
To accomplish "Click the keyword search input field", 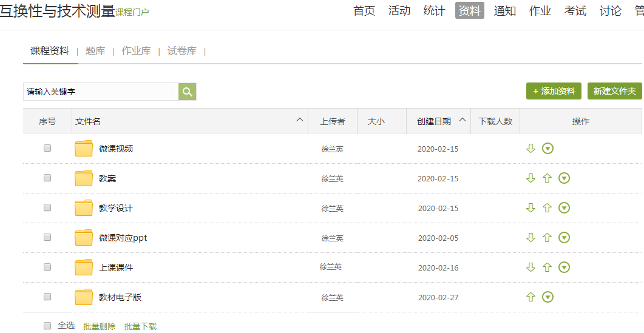I will [x=101, y=92].
